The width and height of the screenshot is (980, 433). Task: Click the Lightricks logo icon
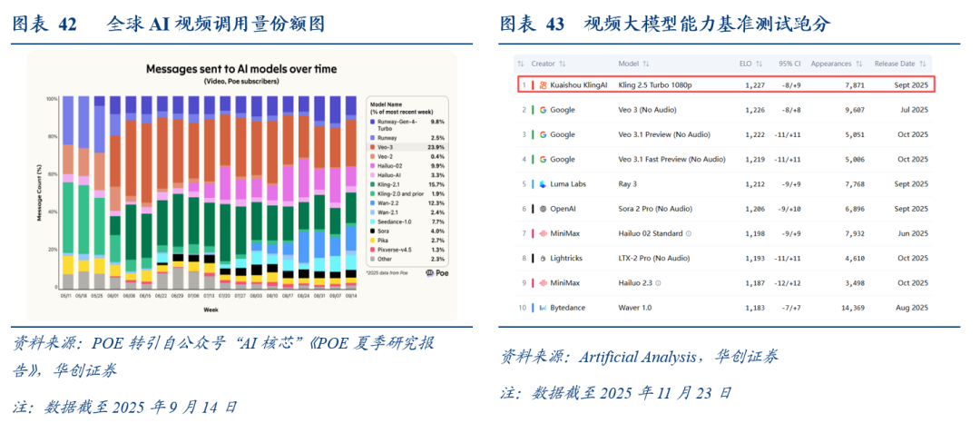[x=542, y=258]
